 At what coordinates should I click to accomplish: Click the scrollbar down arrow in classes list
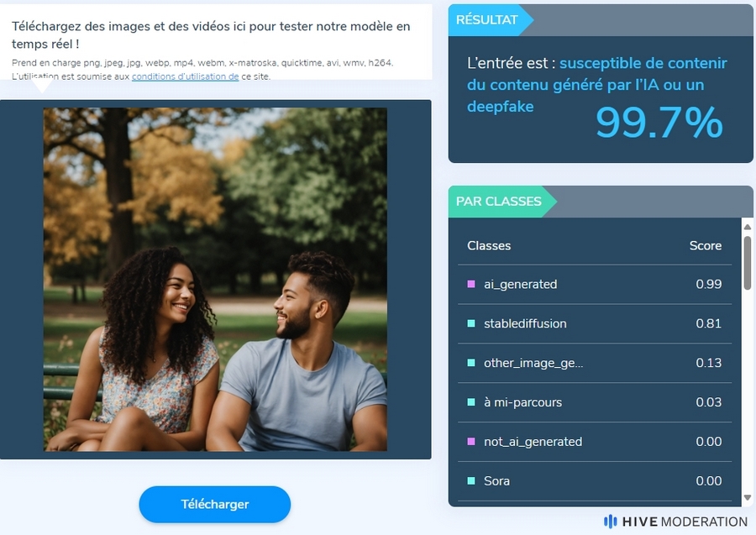tap(748, 497)
